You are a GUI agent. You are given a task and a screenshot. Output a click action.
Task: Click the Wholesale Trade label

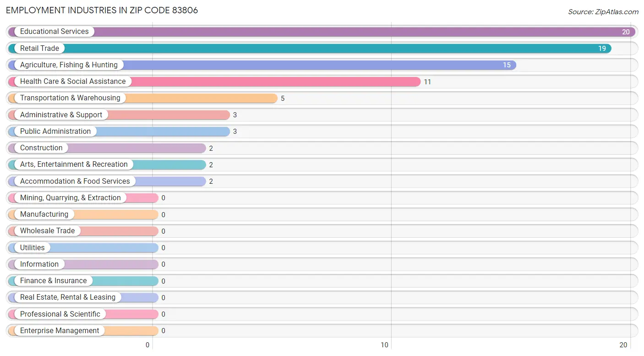tap(47, 231)
